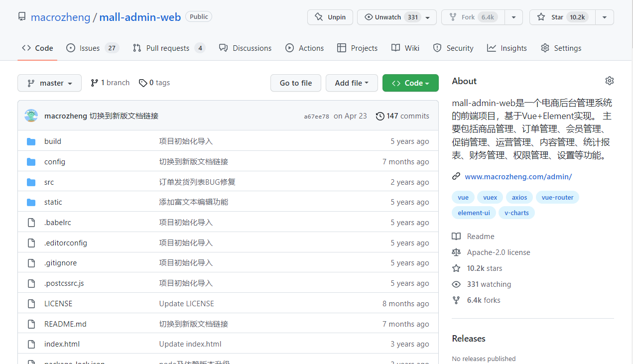Click the Go to file button

pyautogui.click(x=296, y=83)
